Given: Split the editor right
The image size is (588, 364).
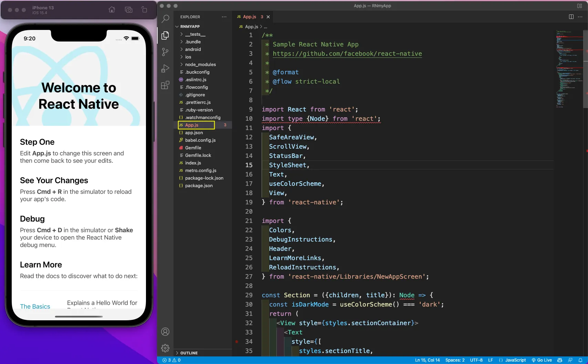Looking at the screenshot, I should [x=571, y=17].
